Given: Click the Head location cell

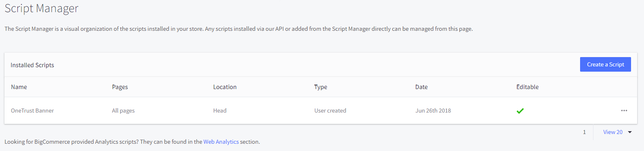Looking at the screenshot, I should (220, 111).
